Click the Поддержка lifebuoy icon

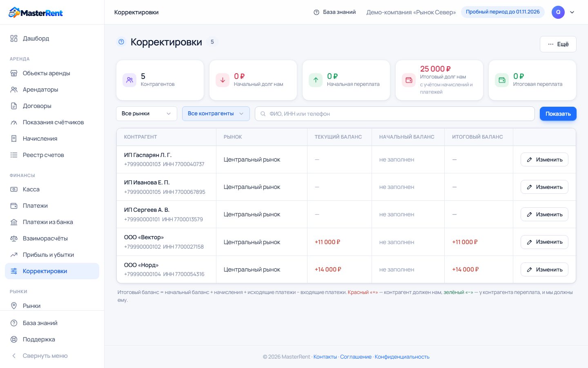click(x=14, y=339)
